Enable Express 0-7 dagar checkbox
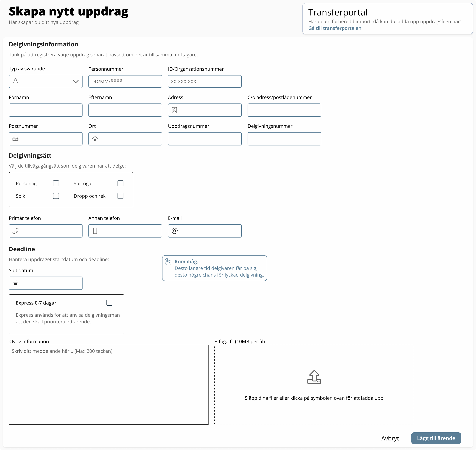 point(109,303)
